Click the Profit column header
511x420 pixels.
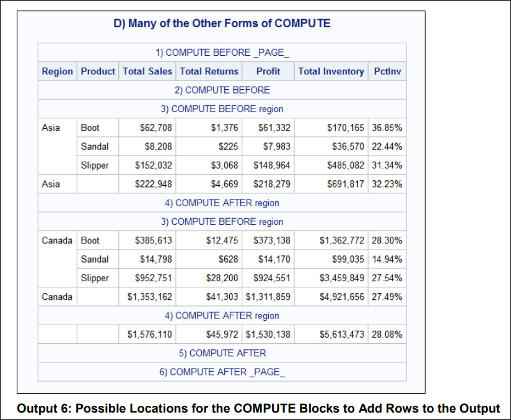click(268, 71)
